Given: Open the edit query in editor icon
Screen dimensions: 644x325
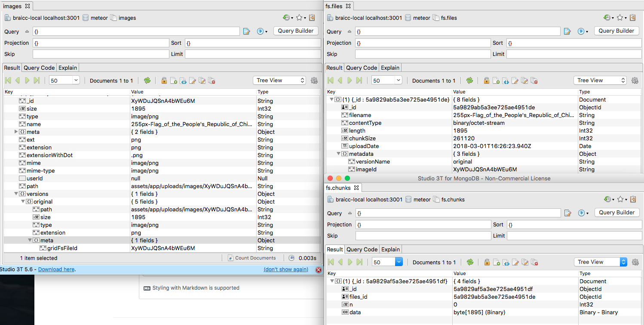Looking at the screenshot, I should tap(247, 31).
